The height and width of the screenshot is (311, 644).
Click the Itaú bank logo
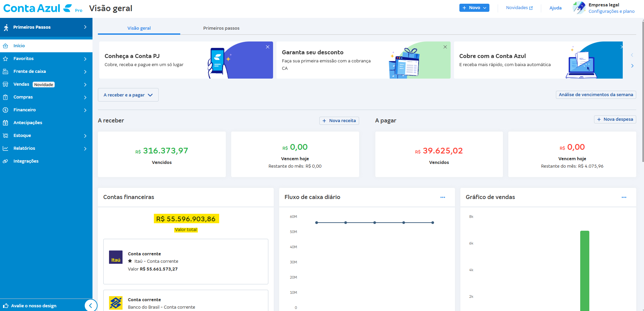pos(116,257)
